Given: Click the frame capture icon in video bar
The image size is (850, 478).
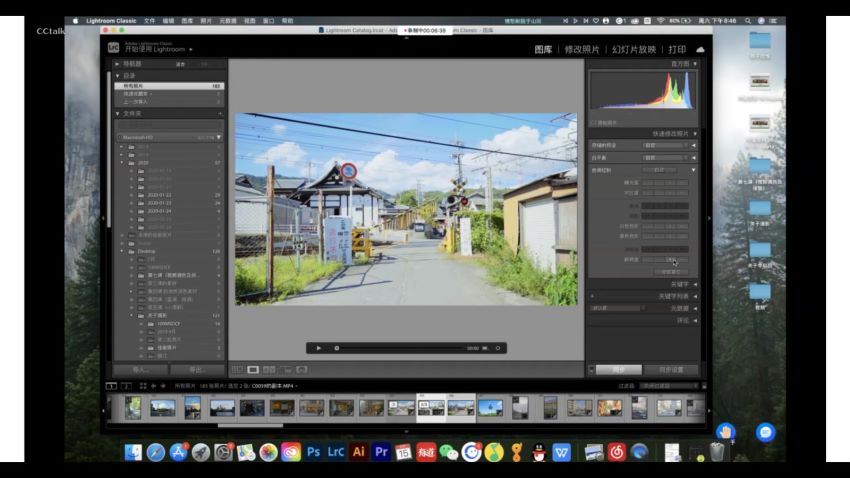Looking at the screenshot, I should click(485, 348).
